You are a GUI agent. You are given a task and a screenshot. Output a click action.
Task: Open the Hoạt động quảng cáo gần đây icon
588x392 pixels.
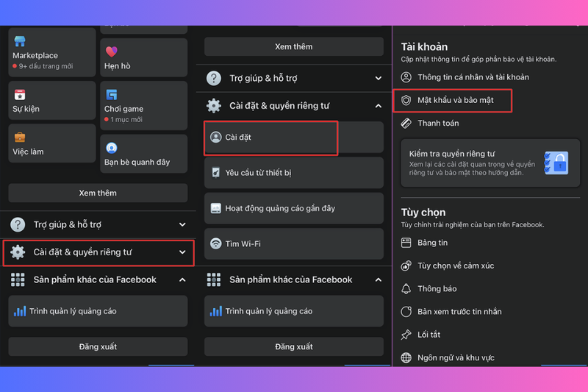[x=215, y=208]
